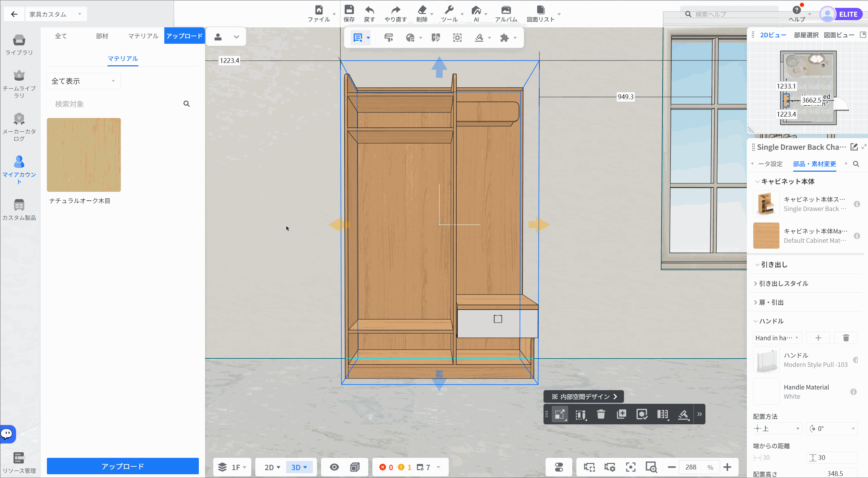This screenshot has width=868, height=478.
Task: Click the edit pencil icon beside Single Drawer title
Action: coord(854,147)
